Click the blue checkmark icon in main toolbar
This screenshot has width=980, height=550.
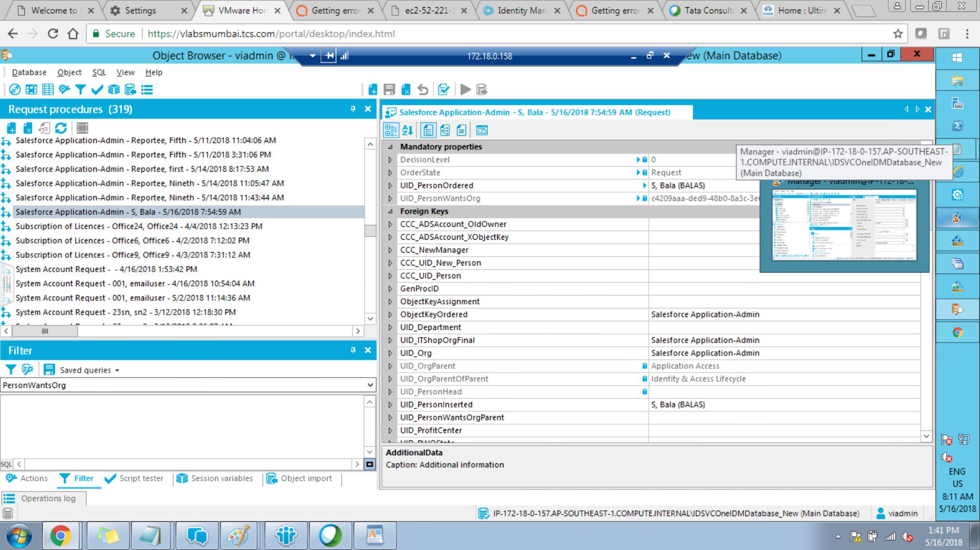97,89
